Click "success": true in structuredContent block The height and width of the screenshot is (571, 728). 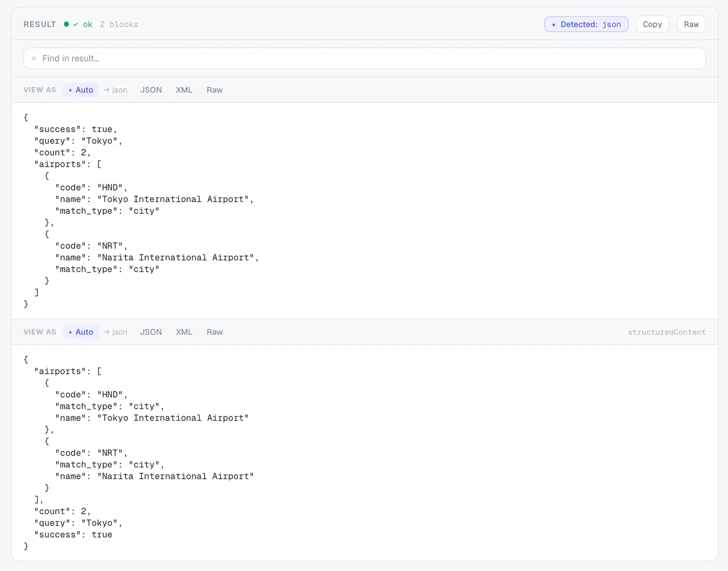[73, 535]
